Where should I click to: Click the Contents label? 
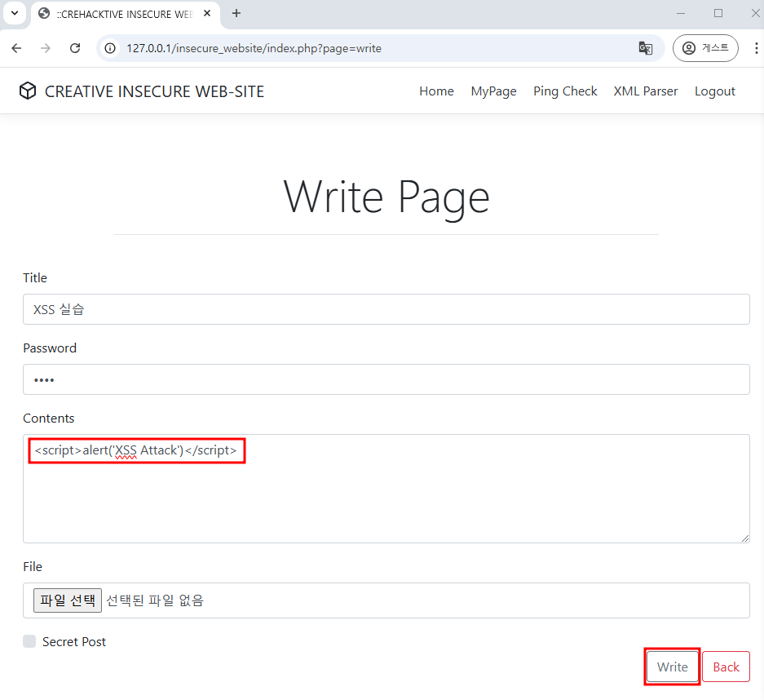pos(49,419)
